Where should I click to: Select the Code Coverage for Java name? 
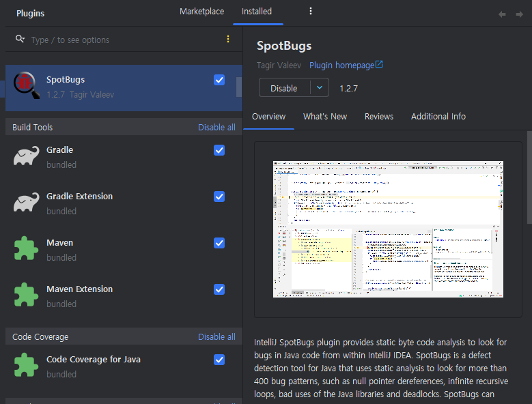(x=94, y=359)
